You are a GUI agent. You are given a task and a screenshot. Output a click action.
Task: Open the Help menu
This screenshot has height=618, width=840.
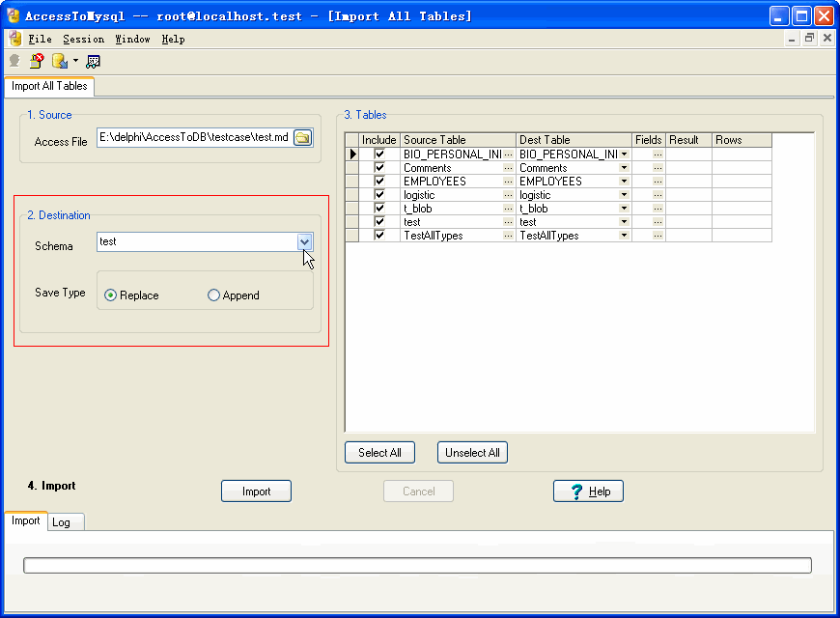(x=174, y=40)
